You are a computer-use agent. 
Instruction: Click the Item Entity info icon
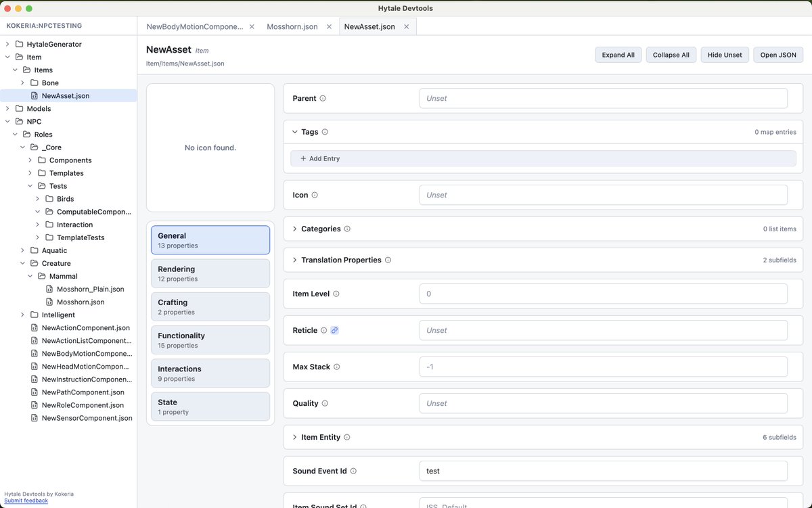(347, 437)
